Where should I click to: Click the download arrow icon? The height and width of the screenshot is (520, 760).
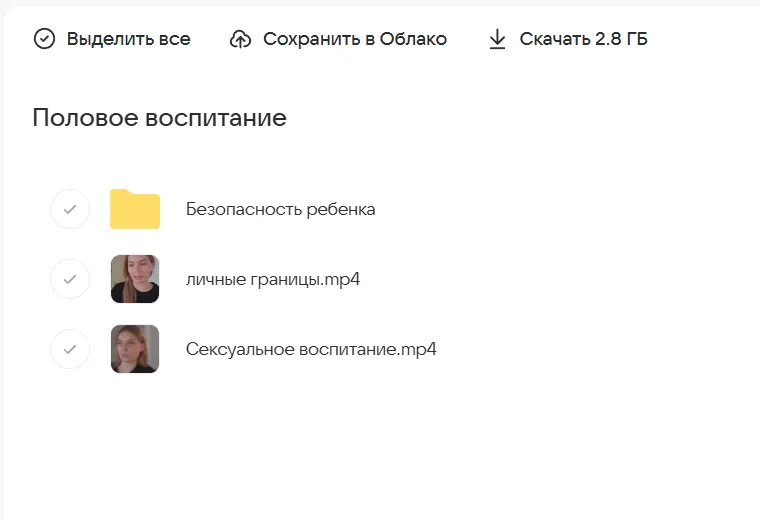tap(497, 40)
